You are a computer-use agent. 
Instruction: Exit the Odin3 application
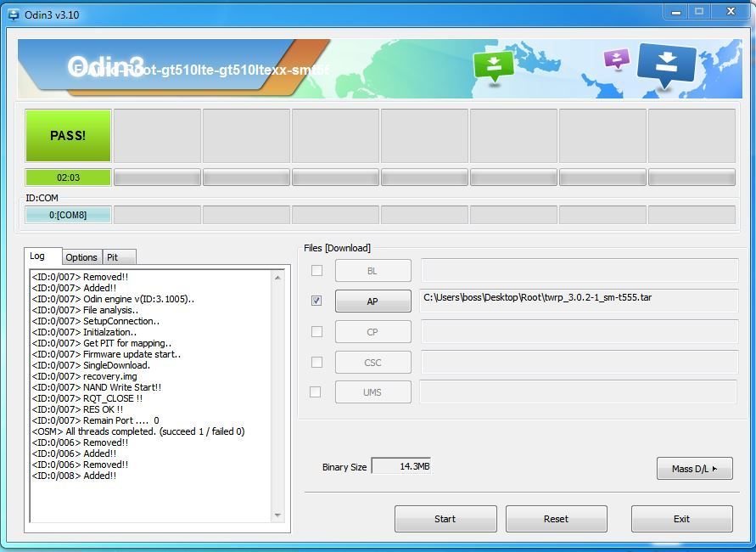(x=681, y=519)
